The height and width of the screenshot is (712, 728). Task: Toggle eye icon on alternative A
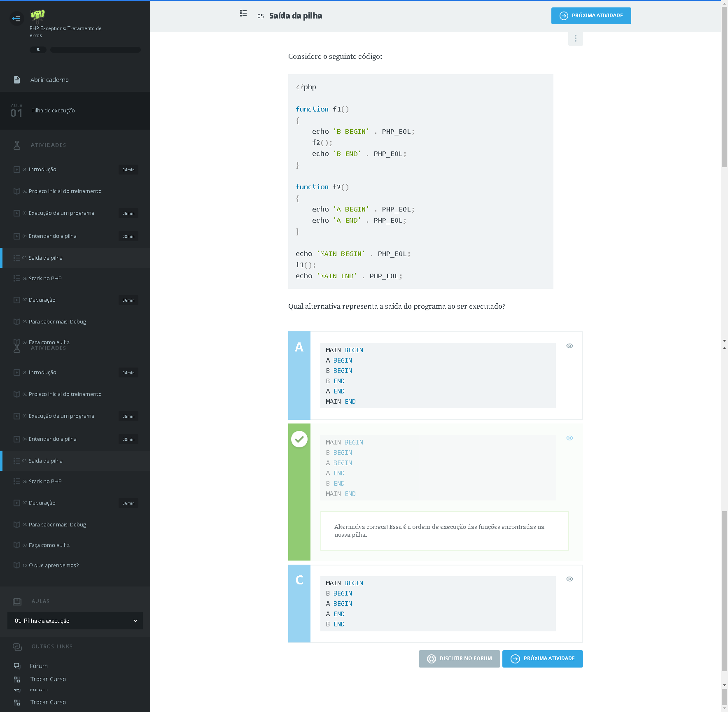tap(569, 346)
